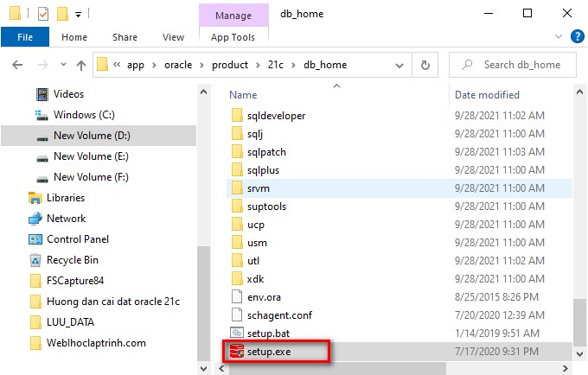Viewport: 588px width, 375px height.
Task: Select the srvm folder icon
Action: pos(237,188)
